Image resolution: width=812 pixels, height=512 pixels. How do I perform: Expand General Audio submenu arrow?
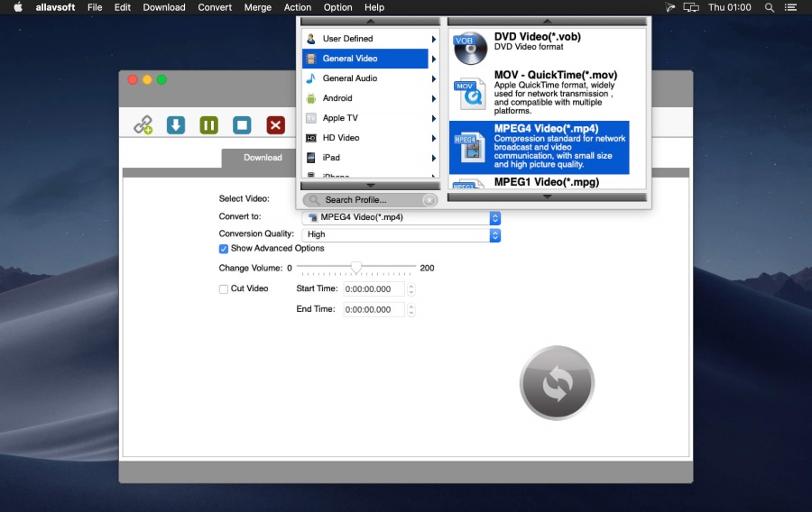433,78
